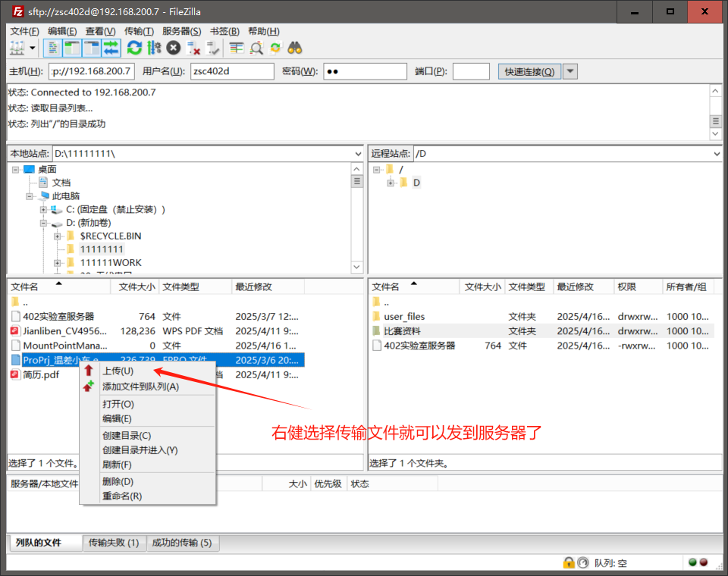Refresh file and folder lists icon

[x=135, y=48]
